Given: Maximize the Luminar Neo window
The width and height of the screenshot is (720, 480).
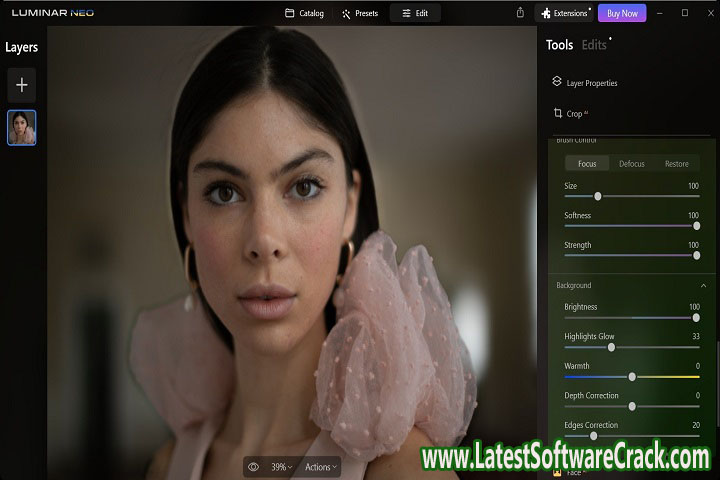Looking at the screenshot, I should pyautogui.click(x=685, y=13).
